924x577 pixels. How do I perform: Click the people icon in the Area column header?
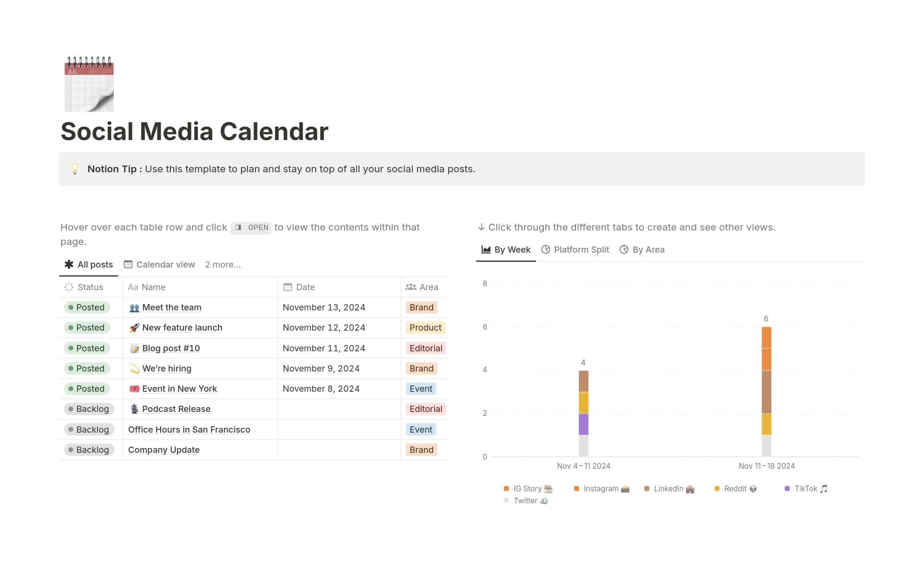point(411,287)
